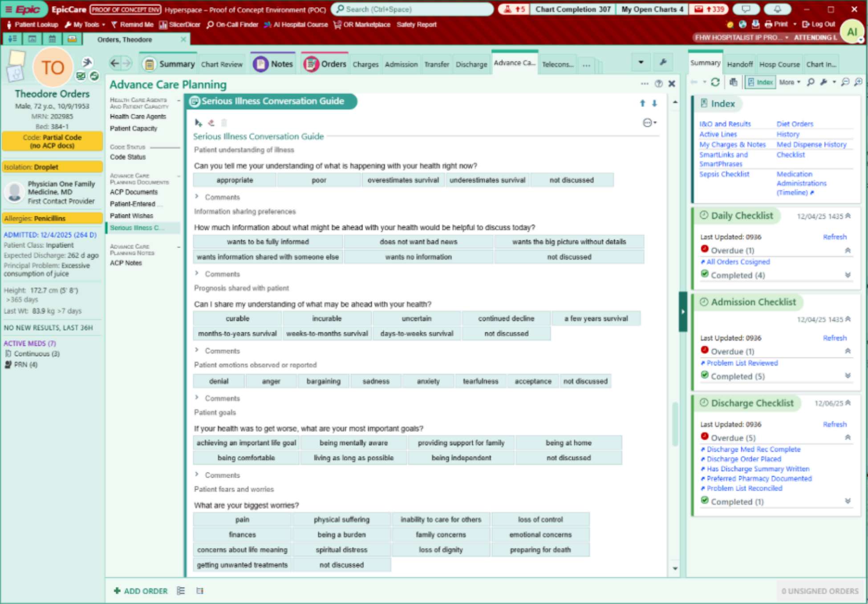
Task: Open the Sepsis Checklist link
Action: [724, 174]
